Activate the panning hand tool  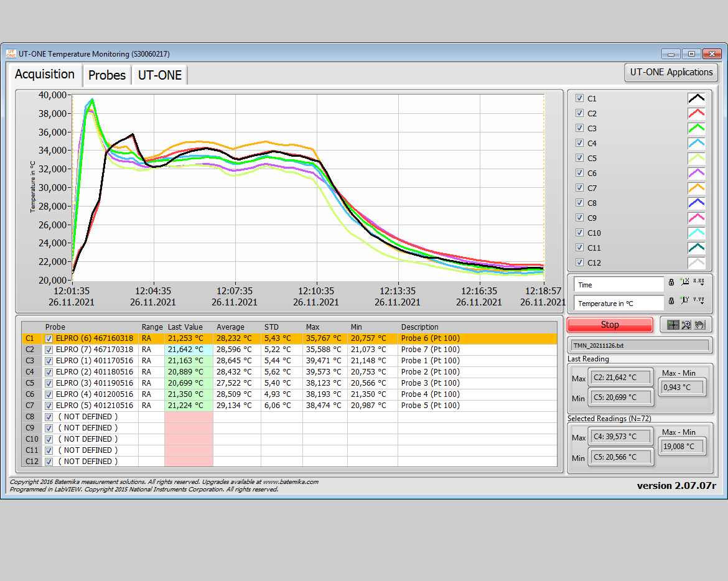699,325
